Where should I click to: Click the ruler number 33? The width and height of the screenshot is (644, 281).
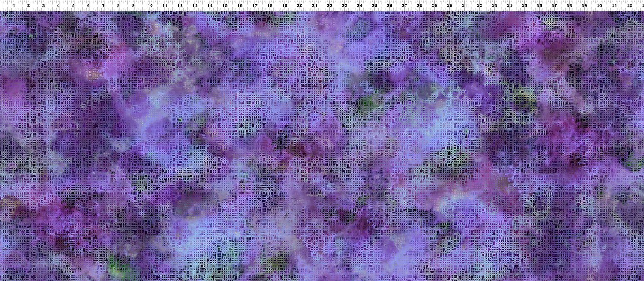(x=494, y=6)
